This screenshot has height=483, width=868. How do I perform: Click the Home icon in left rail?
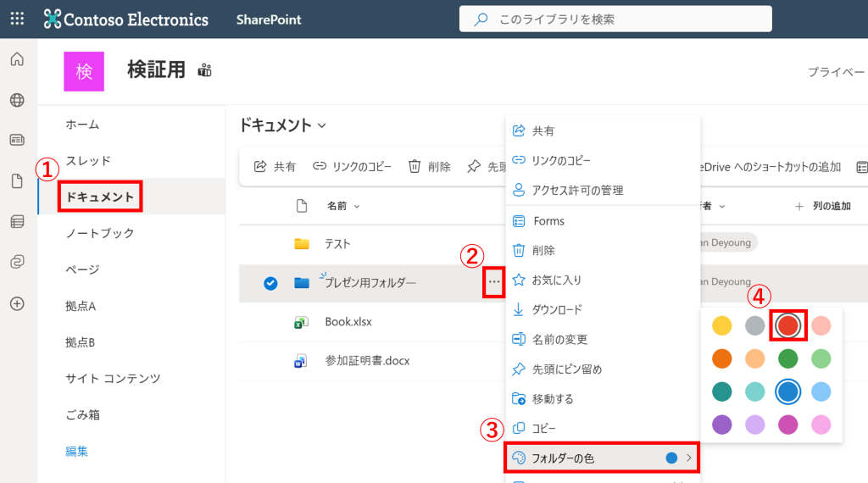[17, 59]
